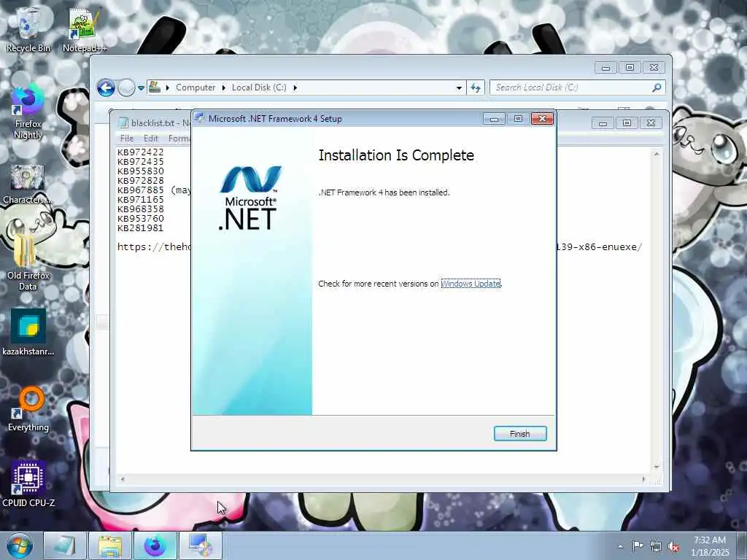
Task: Refresh the Explorer folder view
Action: (476, 87)
